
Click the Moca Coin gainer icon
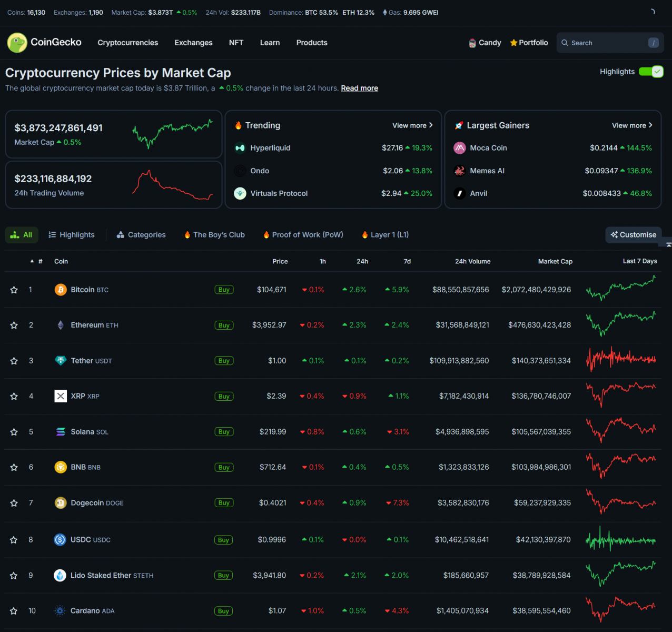point(460,148)
